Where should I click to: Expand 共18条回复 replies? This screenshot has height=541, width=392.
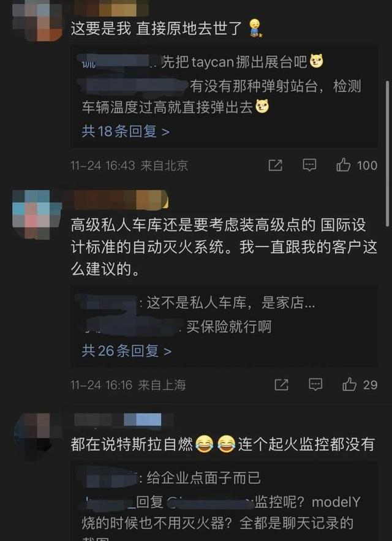[x=126, y=132]
